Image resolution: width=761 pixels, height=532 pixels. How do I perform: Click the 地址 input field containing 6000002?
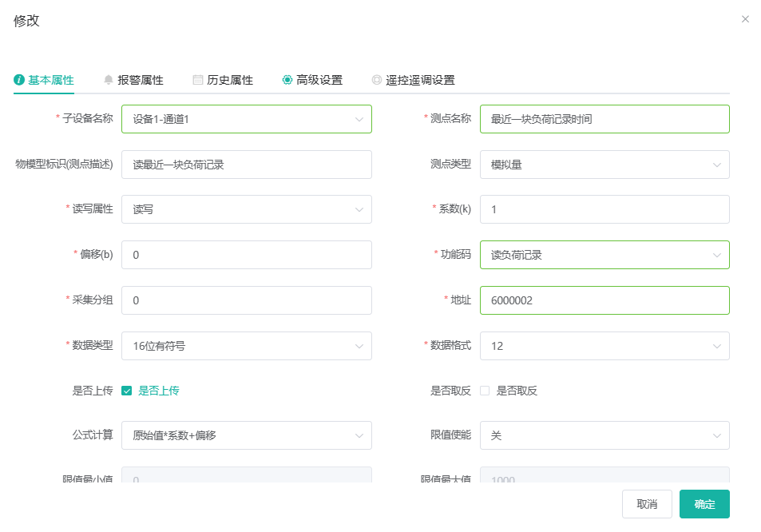[x=604, y=300]
